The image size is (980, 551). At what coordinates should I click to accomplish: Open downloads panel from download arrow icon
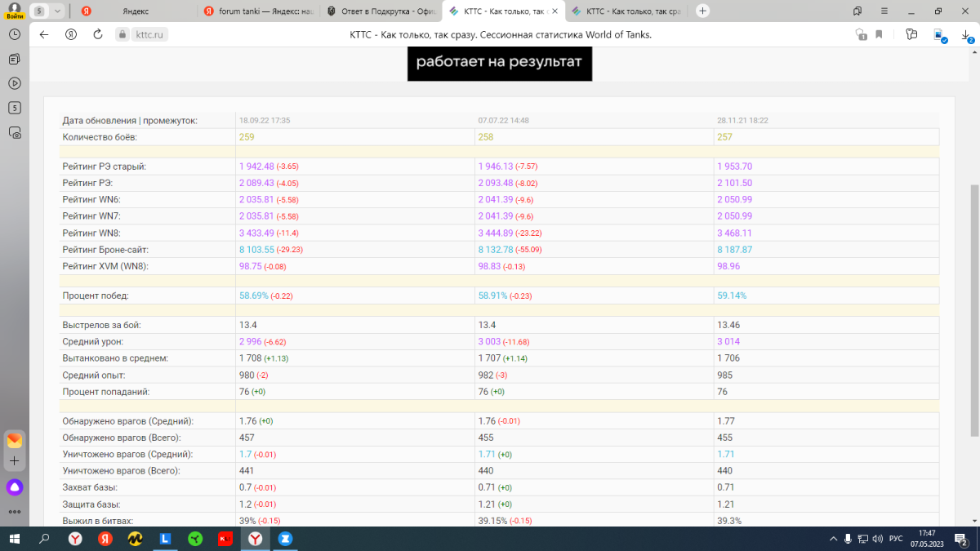[965, 35]
